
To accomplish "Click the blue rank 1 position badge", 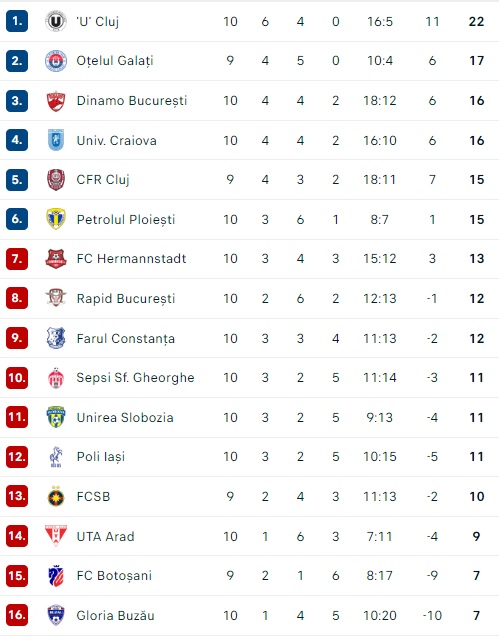I will 17,21.
